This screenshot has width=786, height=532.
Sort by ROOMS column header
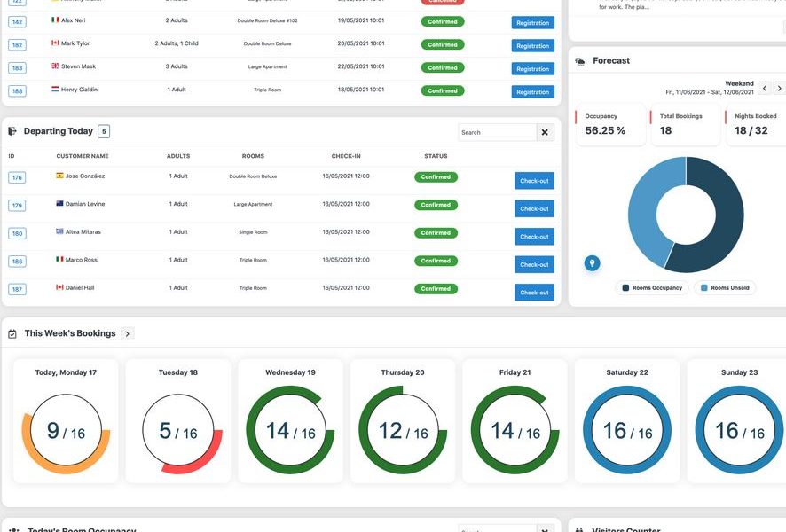point(253,156)
